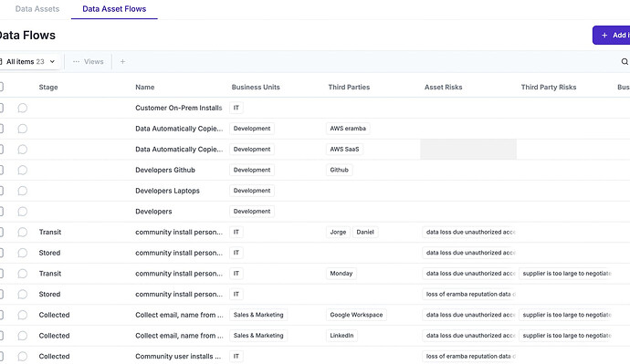Viewport: 630px width, 364px height.
Task: Click the search magnifier icon
Action: click(625, 61)
